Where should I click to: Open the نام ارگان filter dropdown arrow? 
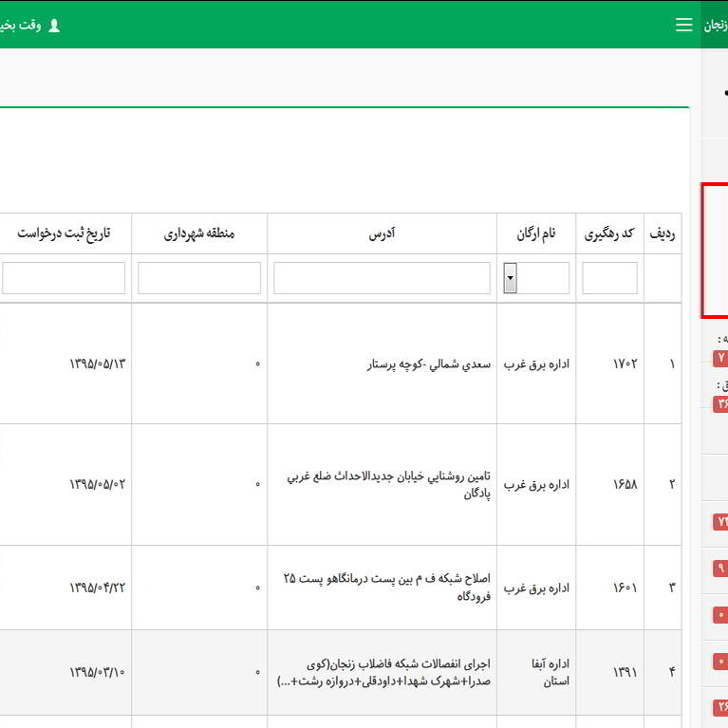[x=510, y=278]
